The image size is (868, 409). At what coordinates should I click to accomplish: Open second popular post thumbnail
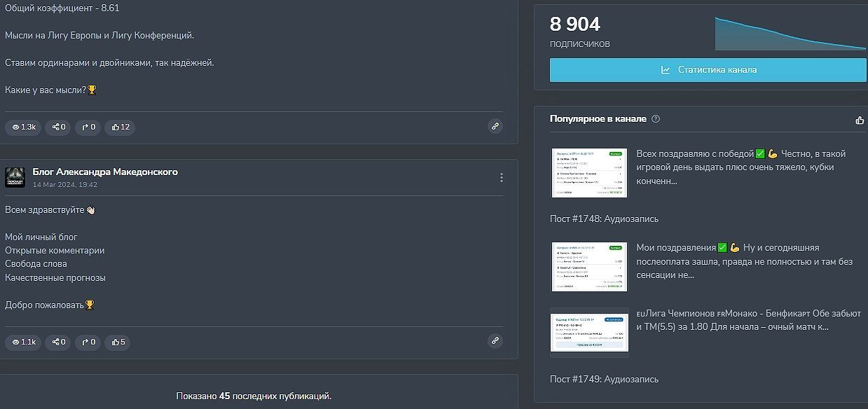pos(589,266)
